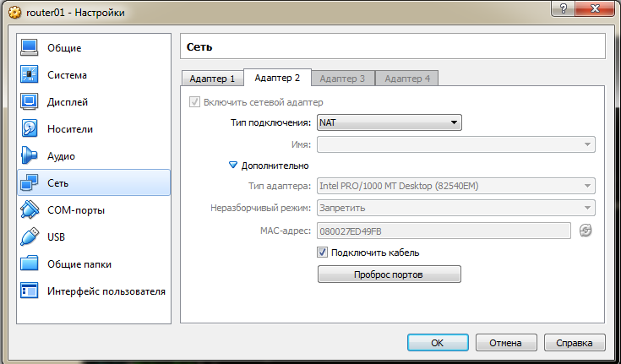Select the Адаптер 2 tab

277,78
